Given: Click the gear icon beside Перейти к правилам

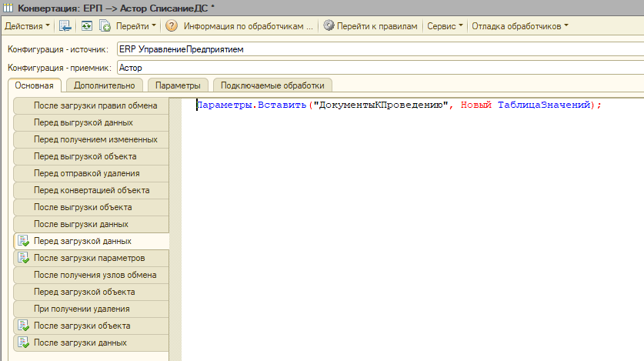Looking at the screenshot, I should point(329,25).
